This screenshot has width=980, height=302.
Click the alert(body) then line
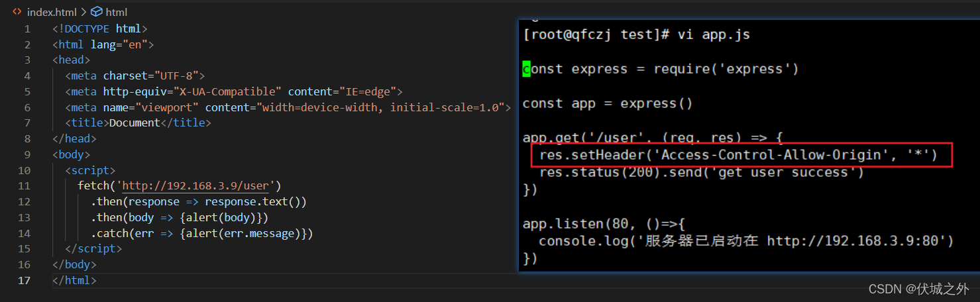(x=180, y=218)
